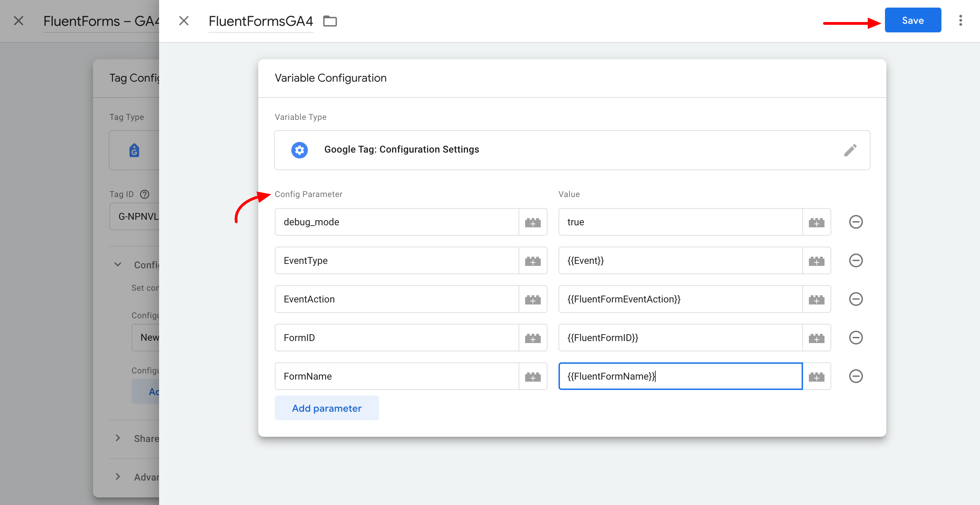This screenshot has height=505, width=980.
Task: Collapse the Configuration settings section chevron
Action: click(118, 265)
